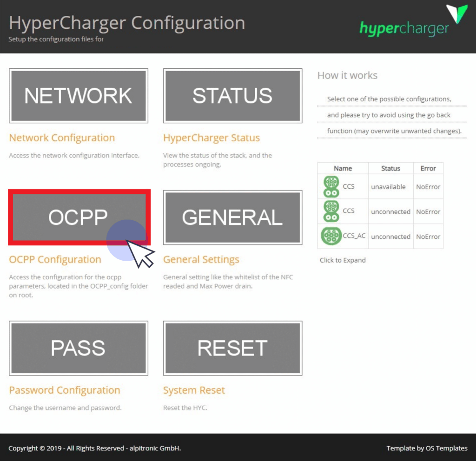This screenshot has height=461, width=476.
Task: Click 'Reset the HYC.' description text
Action: click(185, 408)
